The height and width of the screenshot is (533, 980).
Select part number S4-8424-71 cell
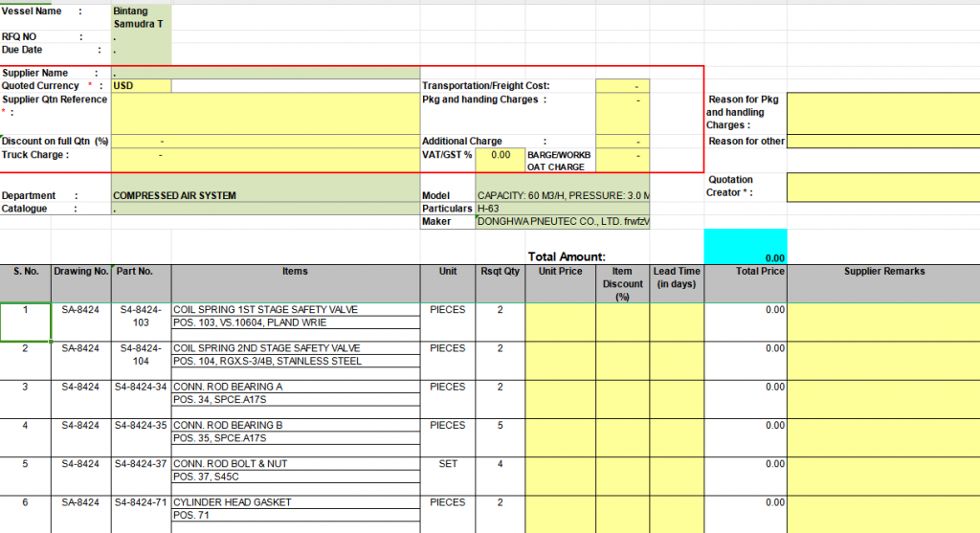tap(141, 502)
